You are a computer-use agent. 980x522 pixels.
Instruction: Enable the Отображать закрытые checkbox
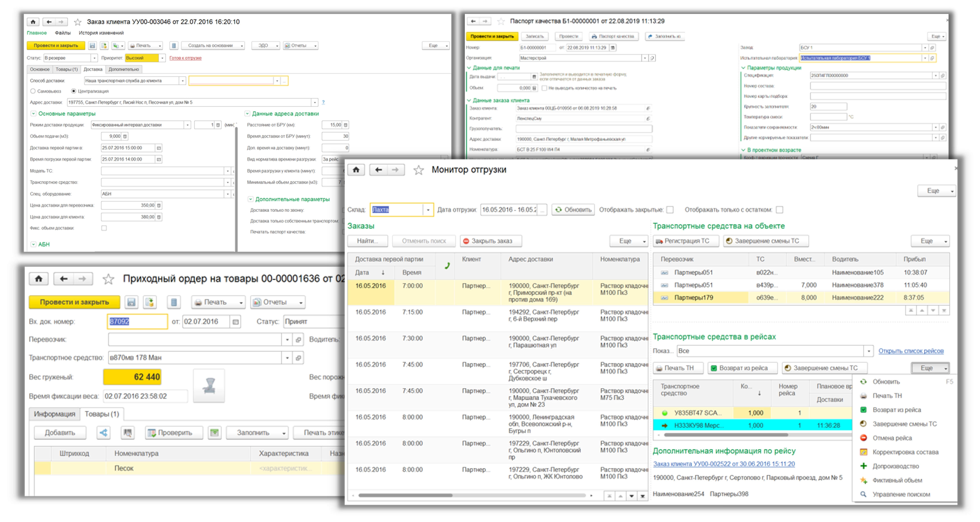pyautogui.click(x=670, y=210)
